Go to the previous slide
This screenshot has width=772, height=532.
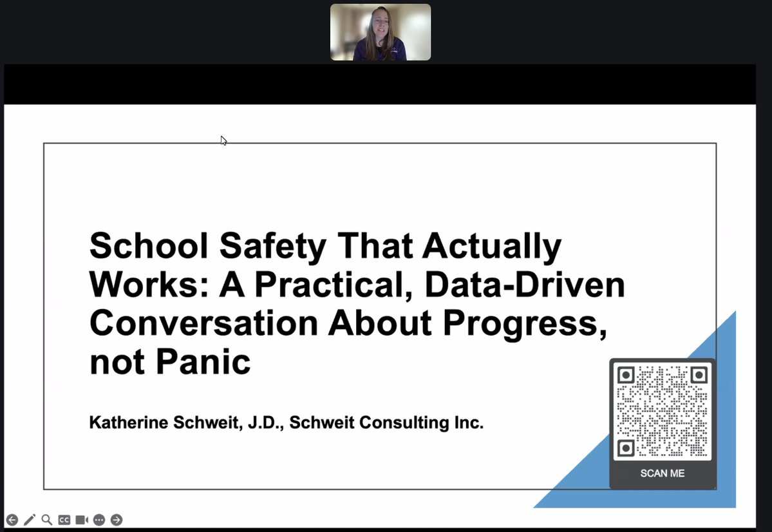[12, 520]
